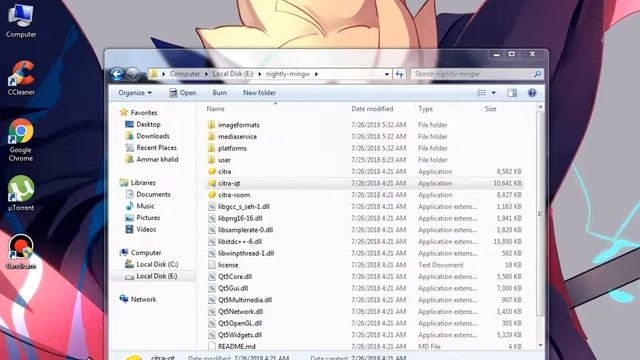The height and width of the screenshot is (360, 640).
Task: Click Local Disk (E:) in the address bar
Action: 233,74
